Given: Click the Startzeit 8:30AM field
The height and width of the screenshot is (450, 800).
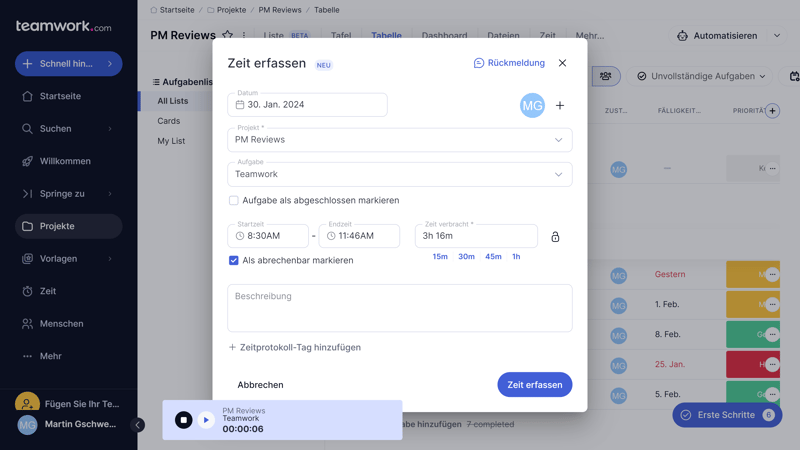Looking at the screenshot, I should (268, 236).
